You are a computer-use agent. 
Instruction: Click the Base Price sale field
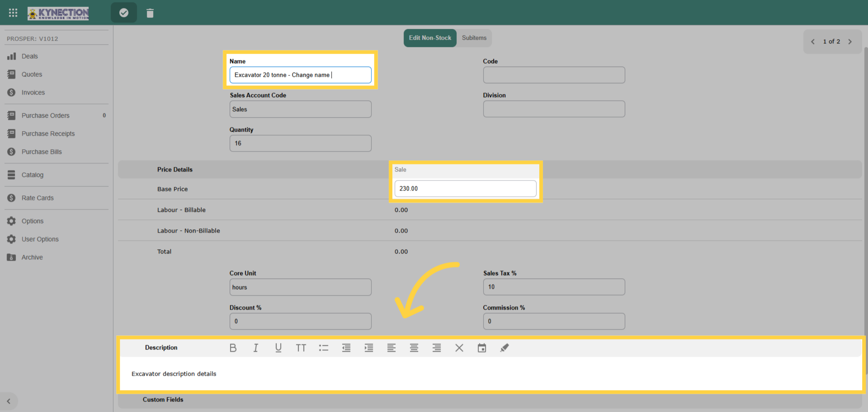[465, 189]
